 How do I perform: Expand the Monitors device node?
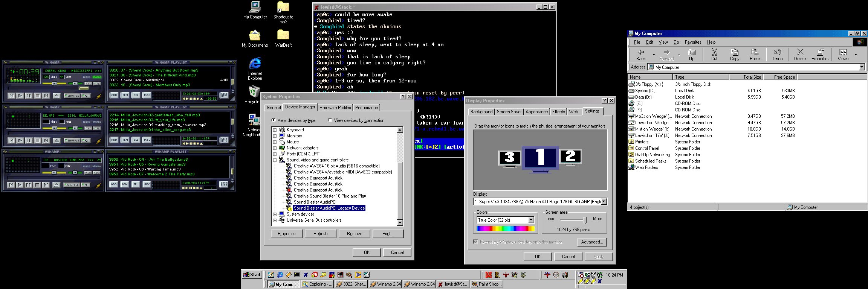point(275,136)
